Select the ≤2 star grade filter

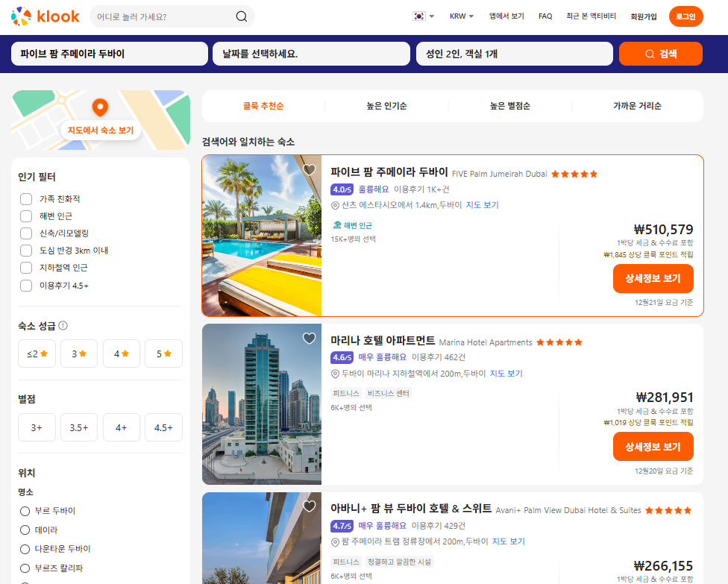[x=37, y=354]
